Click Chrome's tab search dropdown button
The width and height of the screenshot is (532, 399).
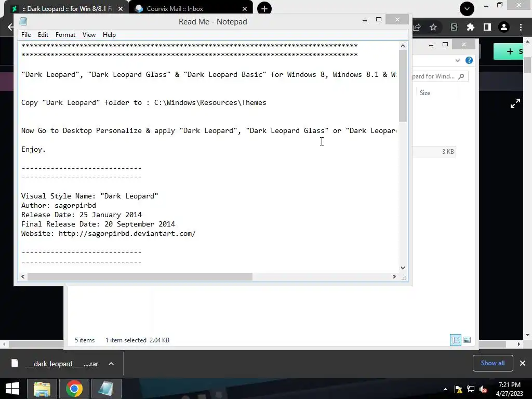tap(467, 8)
